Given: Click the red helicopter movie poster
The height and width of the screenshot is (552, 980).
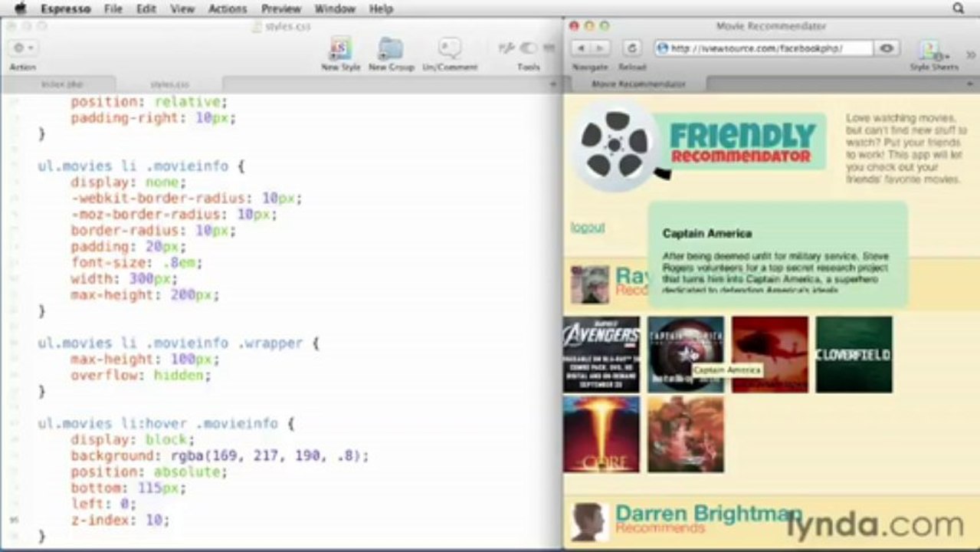Looking at the screenshot, I should point(770,355).
